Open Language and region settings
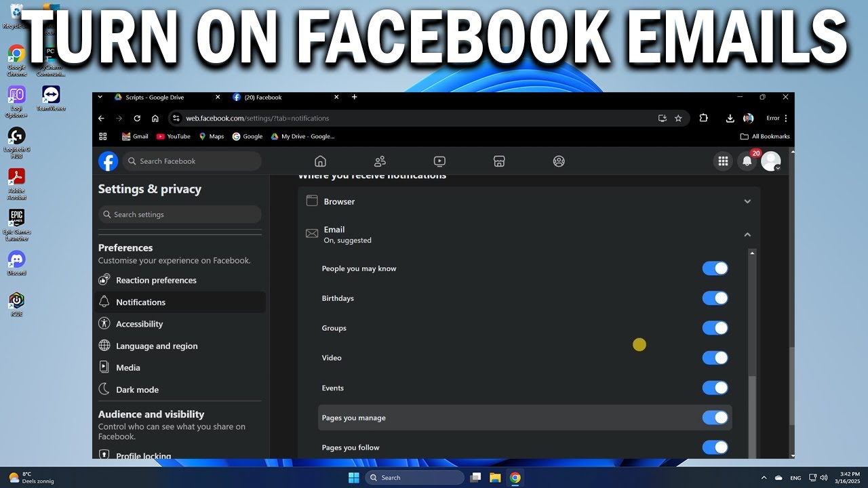 pyautogui.click(x=179, y=346)
